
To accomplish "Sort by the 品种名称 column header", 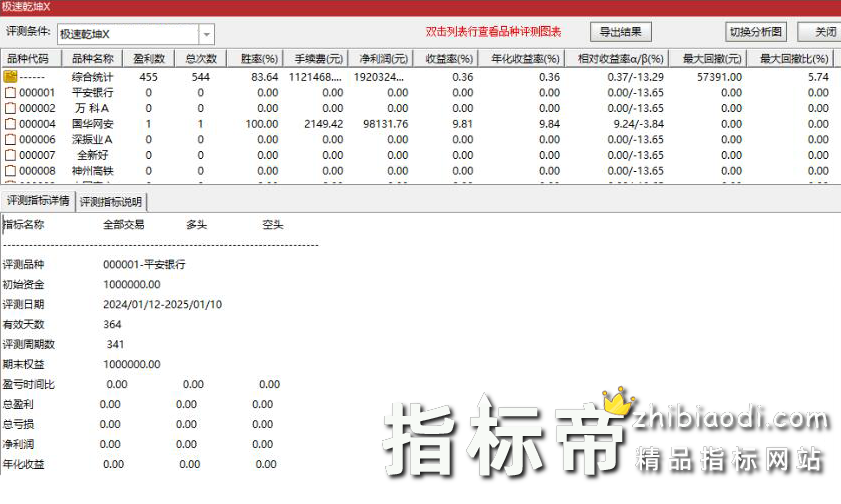I will [92, 58].
